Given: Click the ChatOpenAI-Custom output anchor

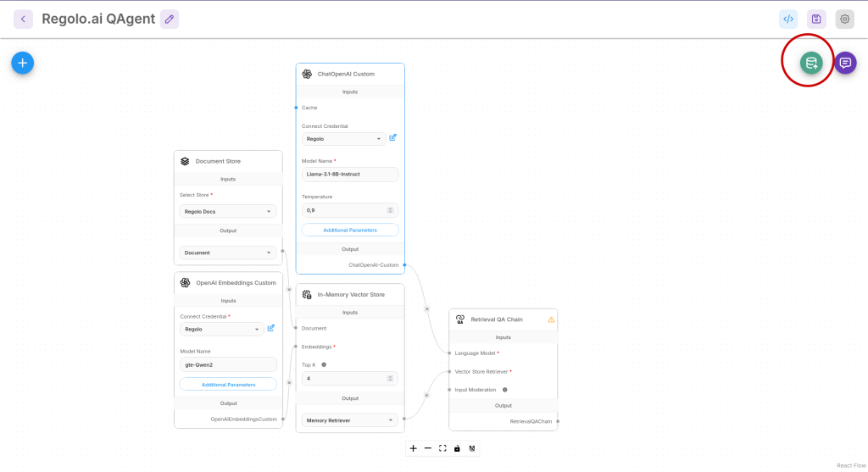Looking at the screenshot, I should [404, 265].
